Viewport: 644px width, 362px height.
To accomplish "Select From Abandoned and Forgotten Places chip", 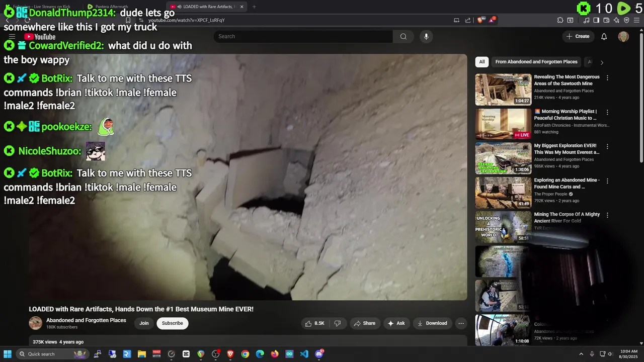I will pos(536,62).
